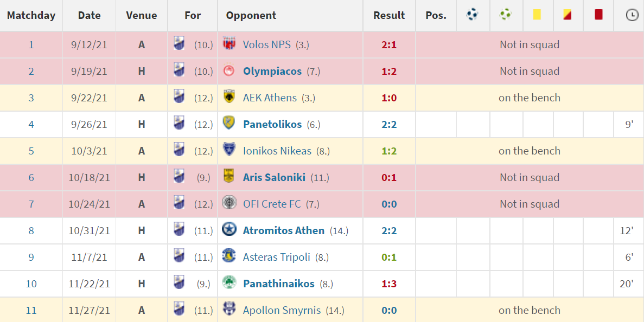644x322 pixels.
Task: Click the Olympiacos club crest
Action: (229, 71)
